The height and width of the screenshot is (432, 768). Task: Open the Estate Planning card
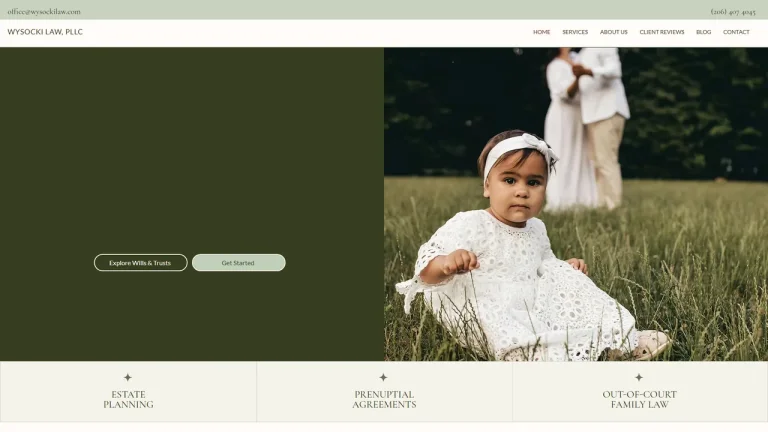coord(128,391)
